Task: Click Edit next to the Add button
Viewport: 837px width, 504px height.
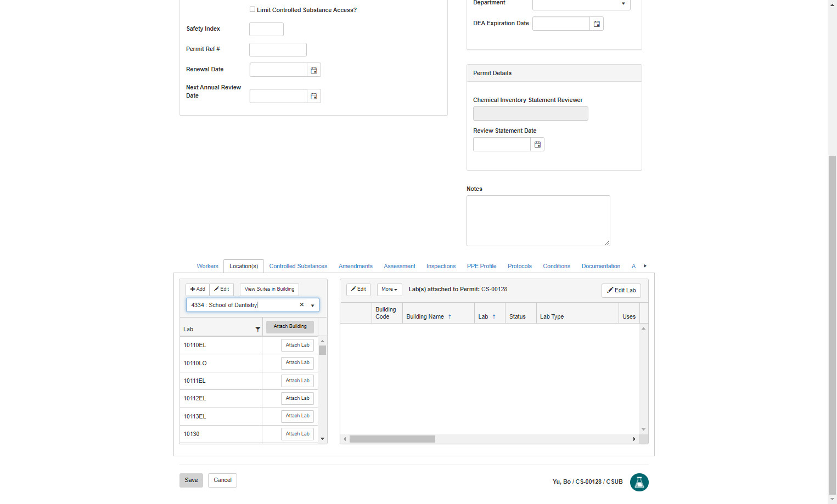Action: pos(222,290)
